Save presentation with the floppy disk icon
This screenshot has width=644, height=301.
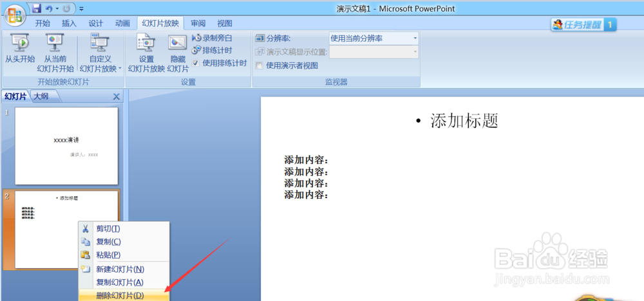click(36, 8)
